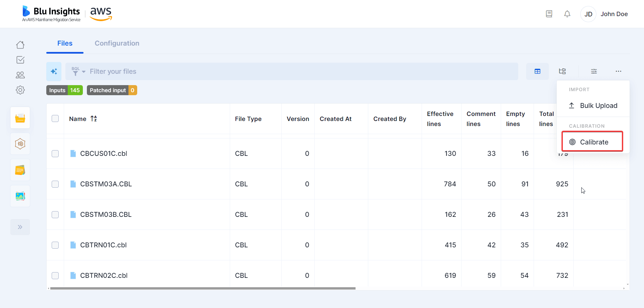Click the Patched input 0 badge
This screenshot has width=644, height=308.
click(112, 90)
